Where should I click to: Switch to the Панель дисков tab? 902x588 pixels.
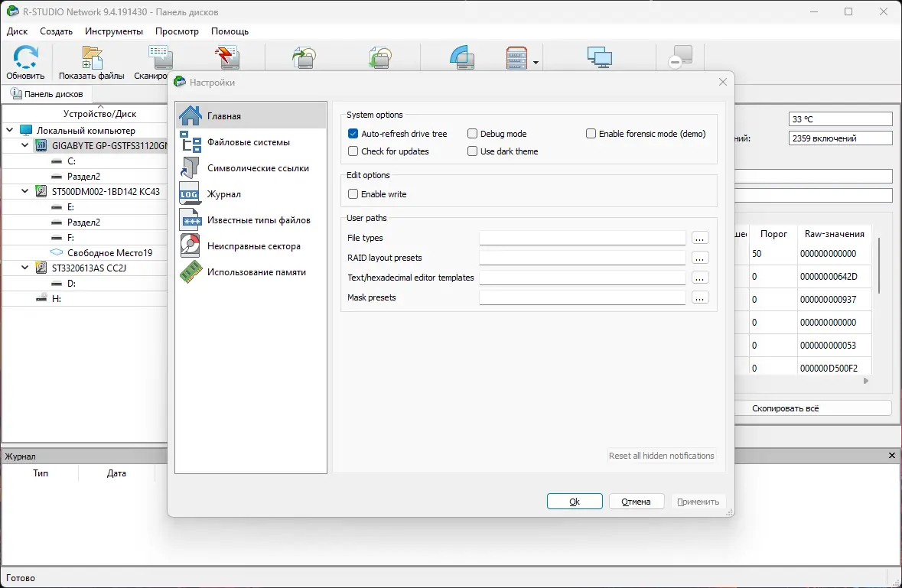47,94
